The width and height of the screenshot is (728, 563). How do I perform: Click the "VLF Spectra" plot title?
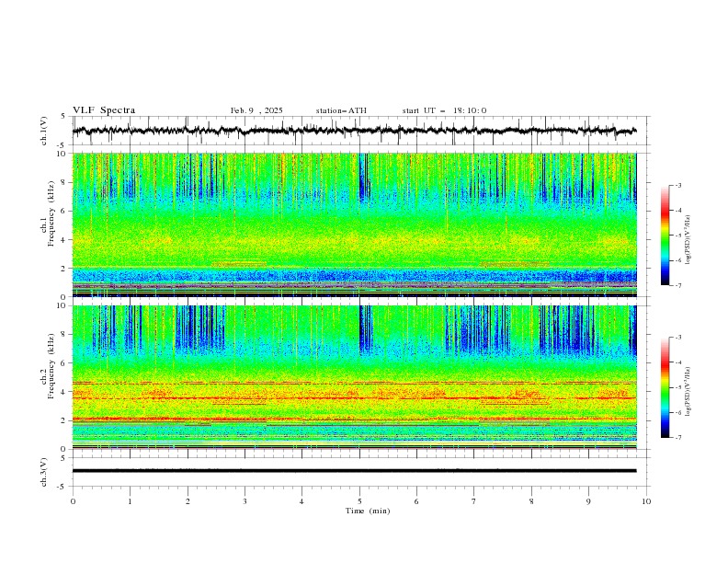click(x=104, y=110)
